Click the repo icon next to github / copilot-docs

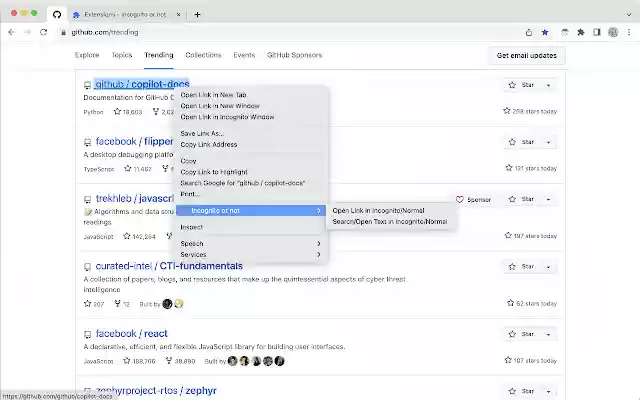pyautogui.click(x=87, y=85)
